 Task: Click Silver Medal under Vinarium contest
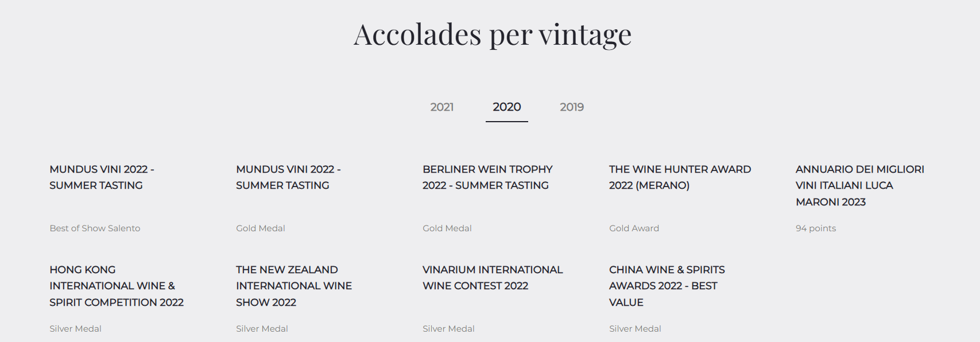(448, 329)
